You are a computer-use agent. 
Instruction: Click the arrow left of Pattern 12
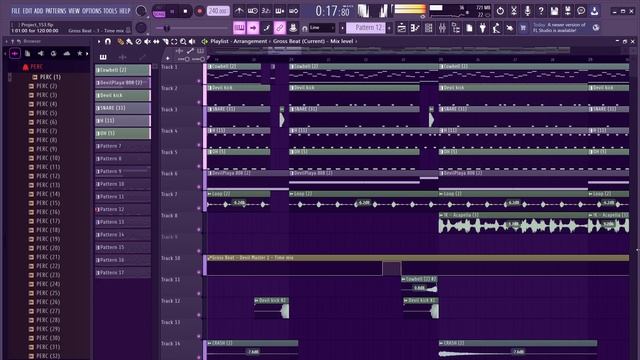pyautogui.click(x=342, y=28)
